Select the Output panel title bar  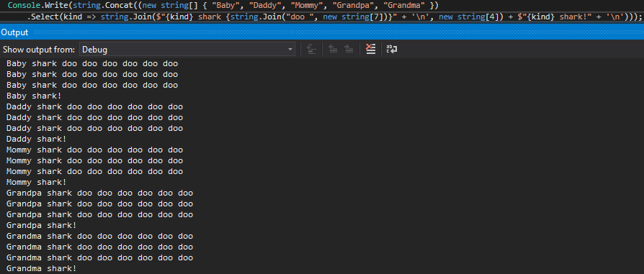tap(322, 32)
